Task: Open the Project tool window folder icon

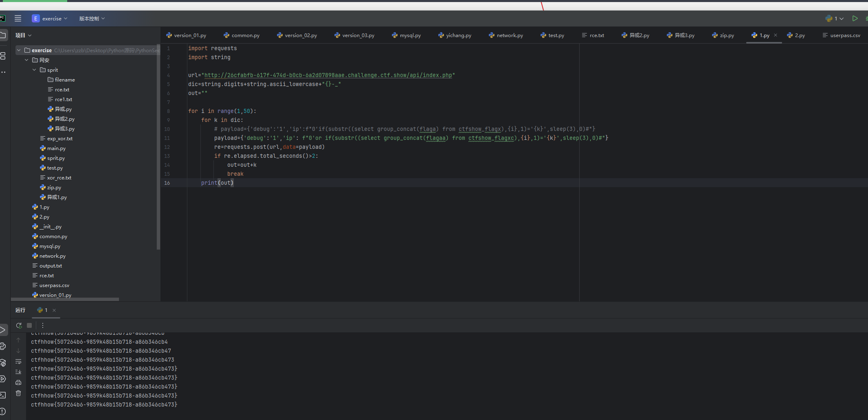Action: pos(3,35)
